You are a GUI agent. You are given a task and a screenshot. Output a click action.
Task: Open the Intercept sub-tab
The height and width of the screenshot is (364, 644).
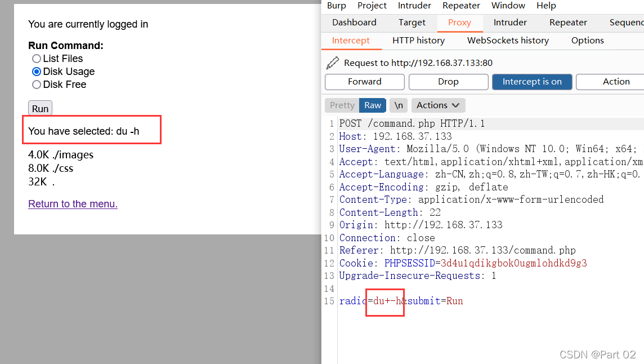(351, 41)
